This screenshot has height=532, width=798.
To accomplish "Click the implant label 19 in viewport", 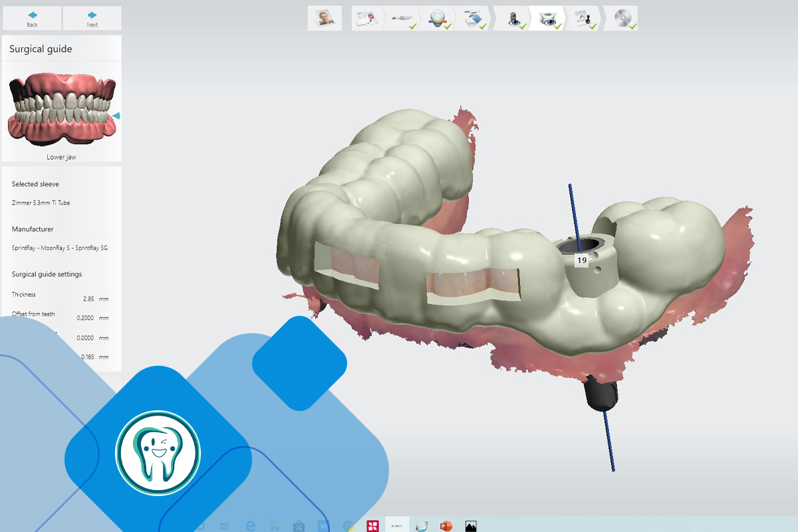I will tap(582, 261).
